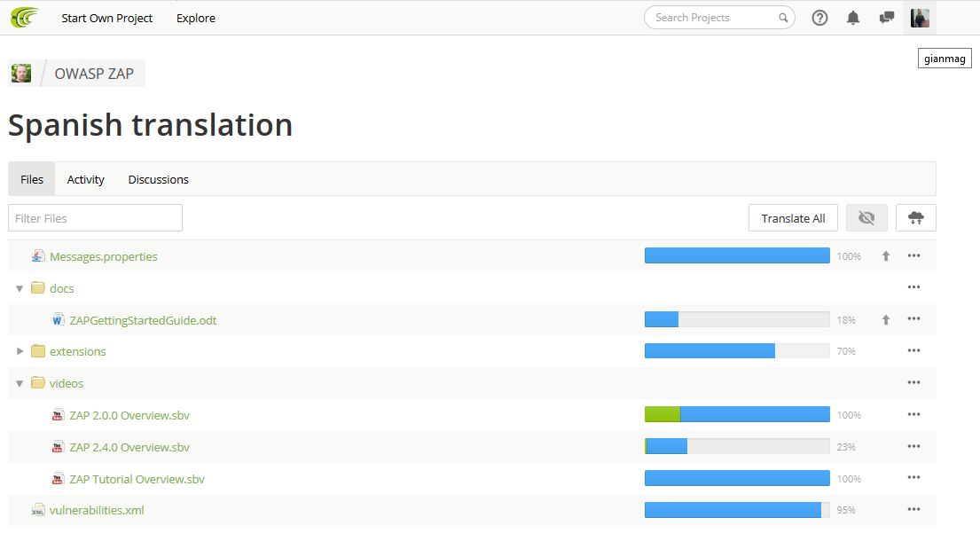
Task: Click upload arrow for ZAPGettingStartedGuide.odt
Action: point(886,320)
